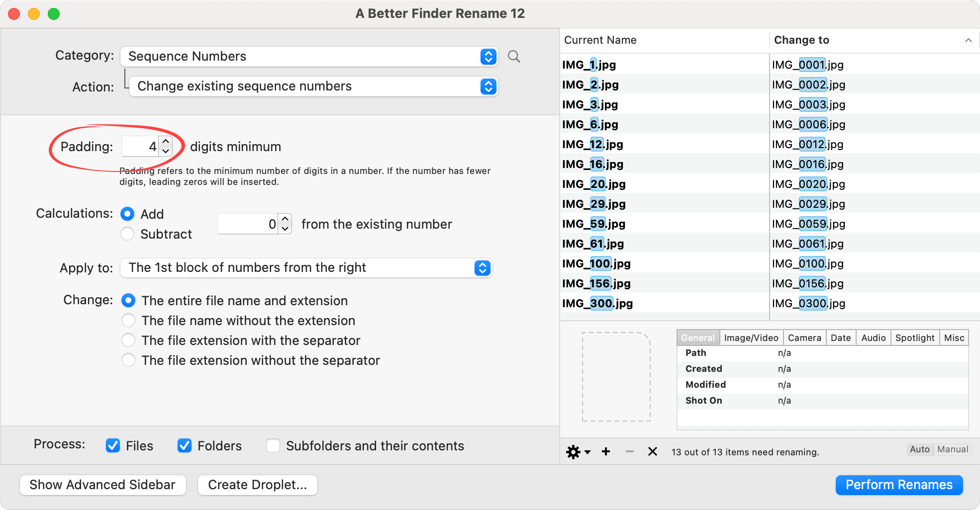This screenshot has width=980, height=510.
Task: Choose the file name without the extension
Action: 128,321
